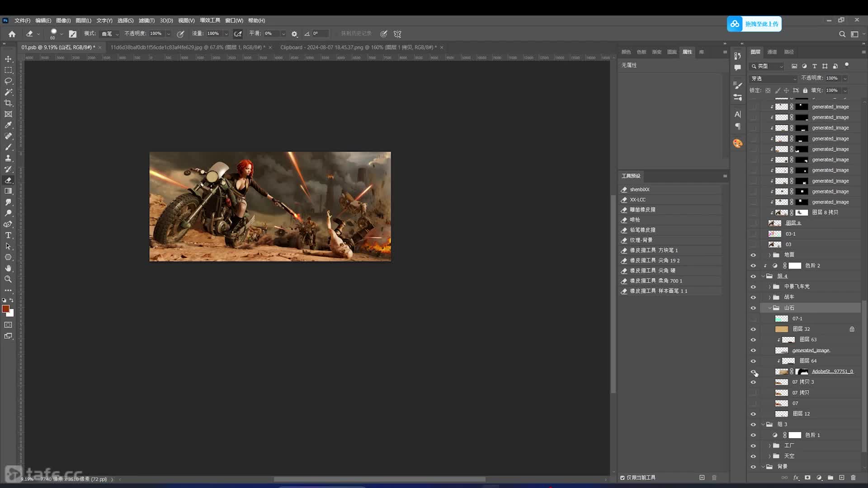Viewport: 868px width, 488px height.
Task: Open the 流量 flow dropdown
Action: coord(226,34)
